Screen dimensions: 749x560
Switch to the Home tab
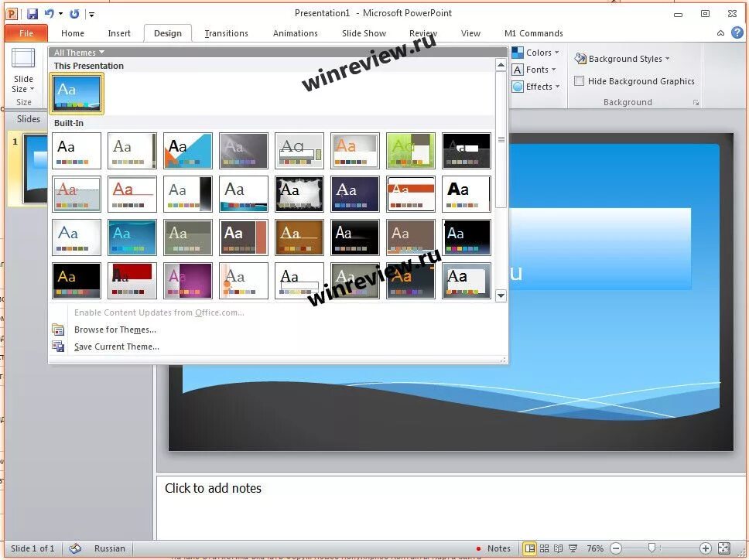click(73, 33)
